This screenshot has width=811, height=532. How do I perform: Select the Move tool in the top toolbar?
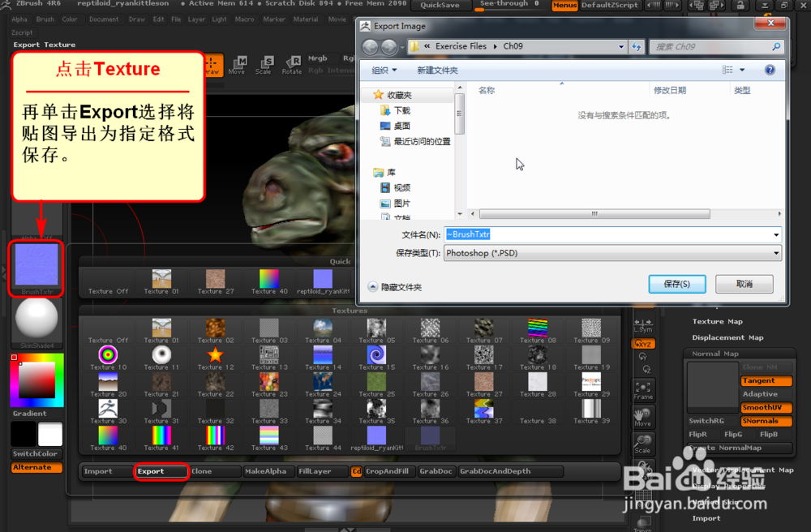237,66
